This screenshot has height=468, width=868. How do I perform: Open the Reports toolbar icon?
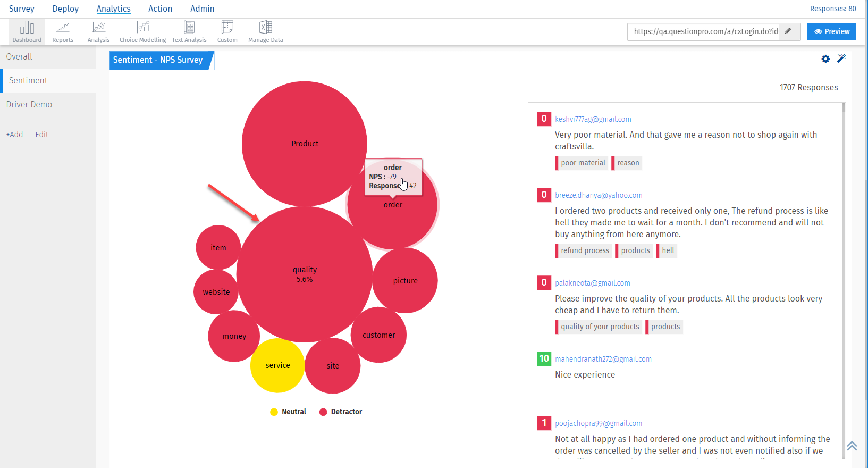tap(63, 32)
